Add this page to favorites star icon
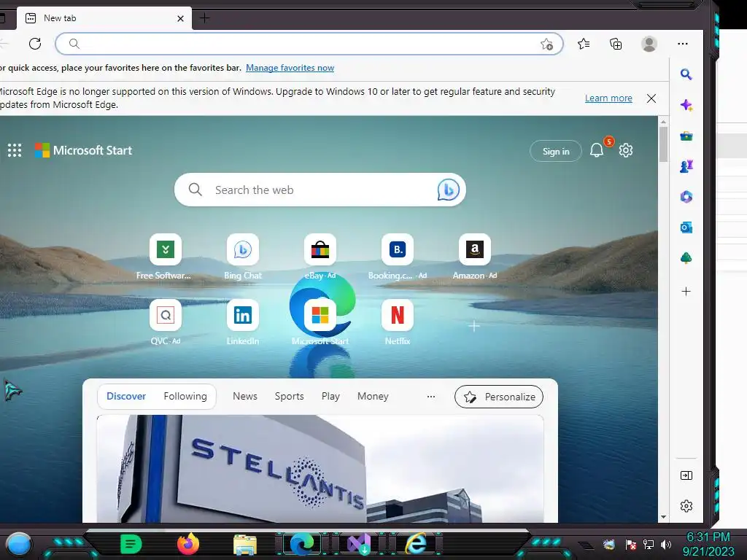Image resolution: width=747 pixels, height=560 pixels. click(x=546, y=44)
